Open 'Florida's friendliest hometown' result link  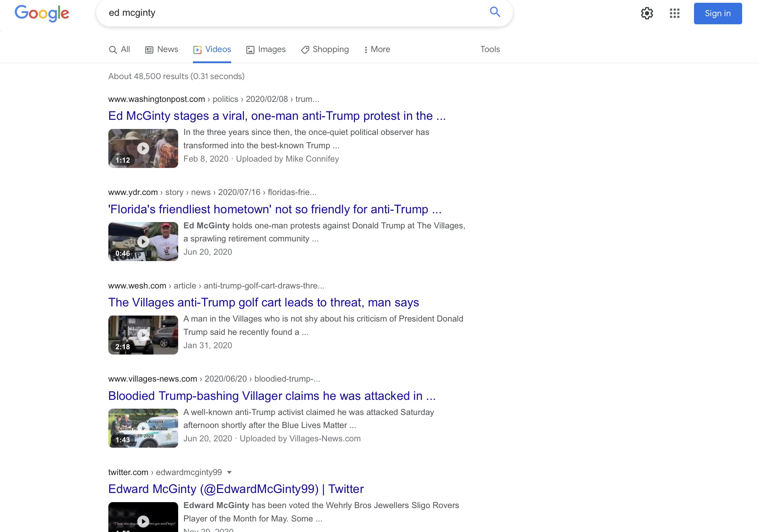[275, 209]
